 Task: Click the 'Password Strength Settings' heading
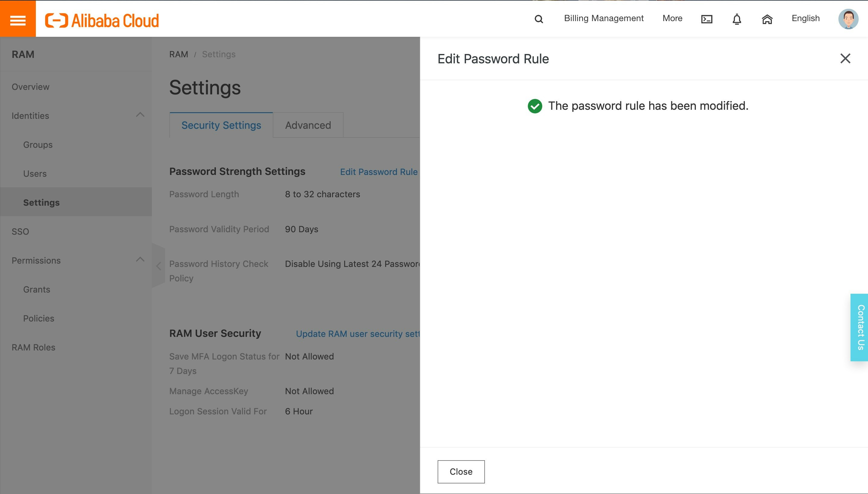237,171
